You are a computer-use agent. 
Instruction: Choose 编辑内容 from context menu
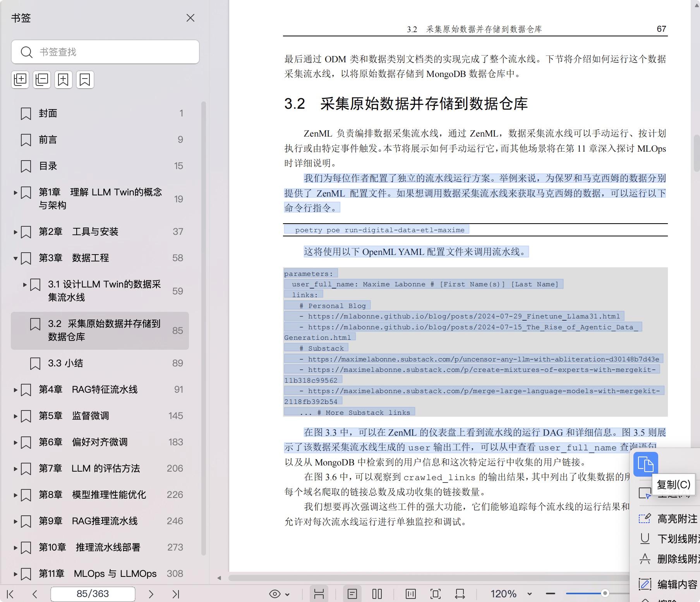pos(669,584)
